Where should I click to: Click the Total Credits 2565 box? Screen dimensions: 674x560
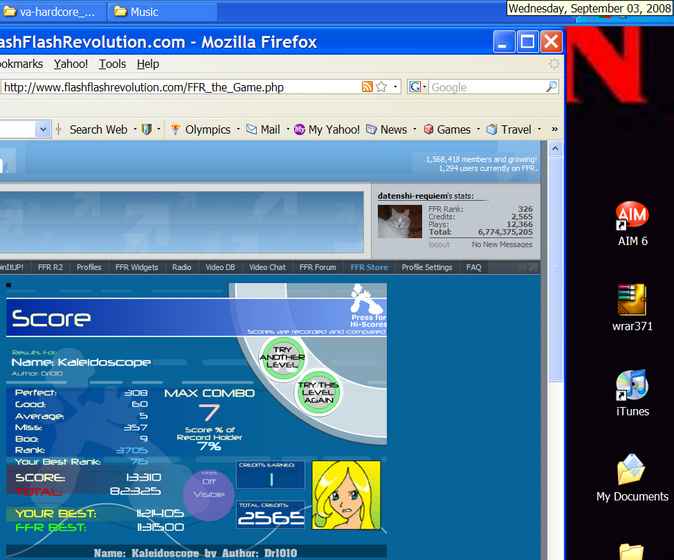pyautogui.click(x=271, y=514)
